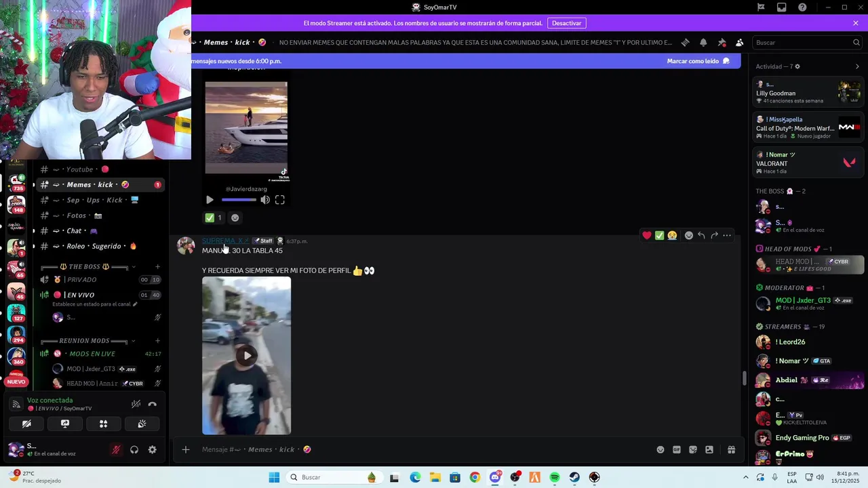Add reaction smiley on the boat video message

tap(235, 218)
